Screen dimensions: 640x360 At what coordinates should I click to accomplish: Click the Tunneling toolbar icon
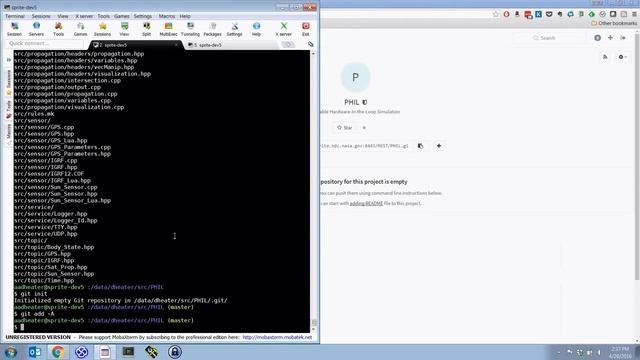(190, 29)
